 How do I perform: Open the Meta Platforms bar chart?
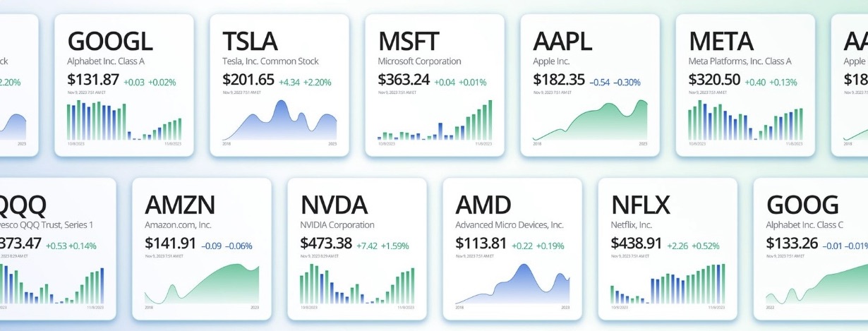[745, 121]
